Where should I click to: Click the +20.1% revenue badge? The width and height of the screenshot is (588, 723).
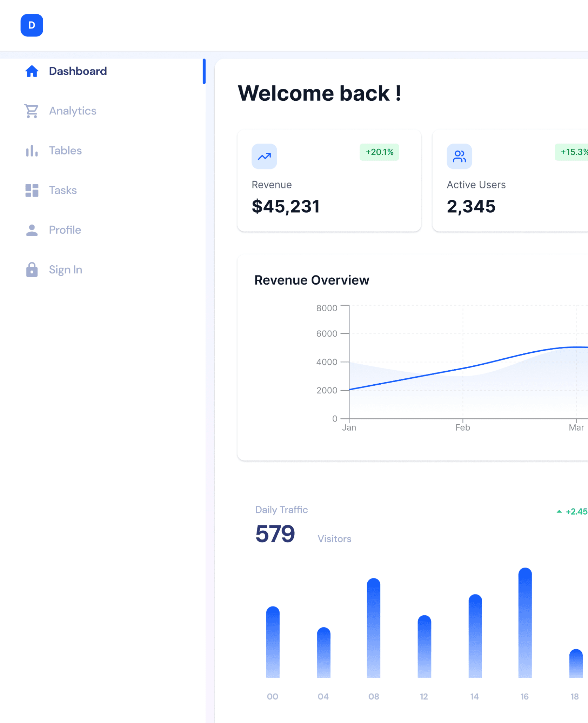pos(379,152)
